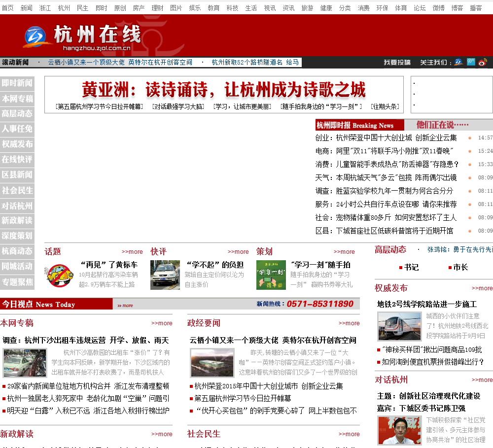Open the 对话最强学习大脑 sublink

(x=178, y=106)
